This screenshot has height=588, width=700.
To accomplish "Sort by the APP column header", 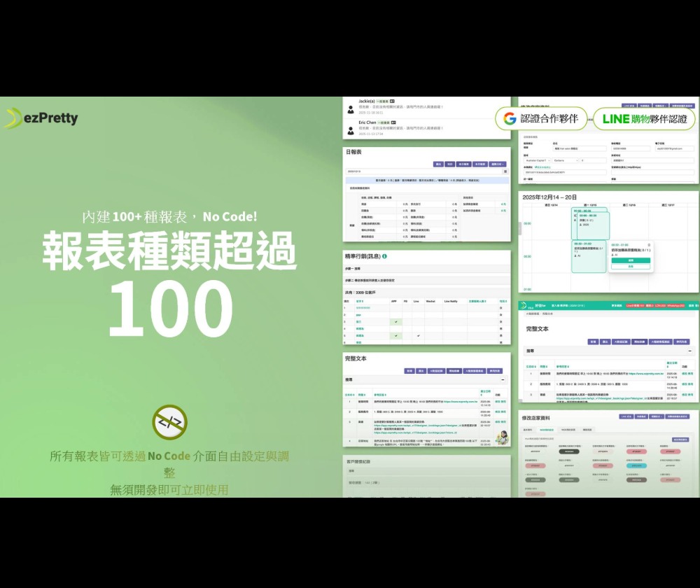I will click(394, 302).
